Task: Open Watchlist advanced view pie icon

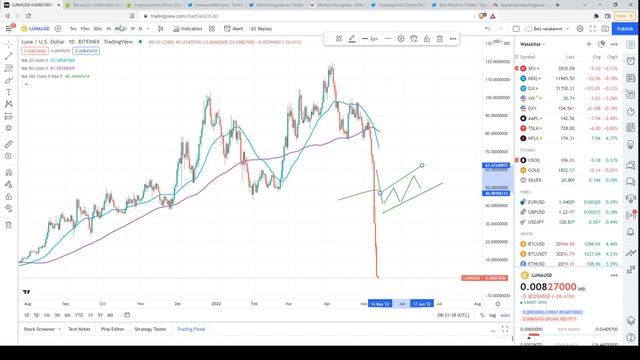Action: 601,44
